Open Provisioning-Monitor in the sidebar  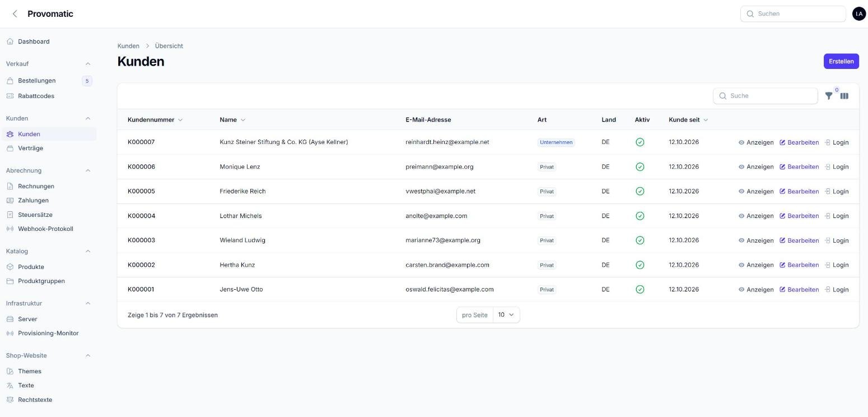[49, 333]
